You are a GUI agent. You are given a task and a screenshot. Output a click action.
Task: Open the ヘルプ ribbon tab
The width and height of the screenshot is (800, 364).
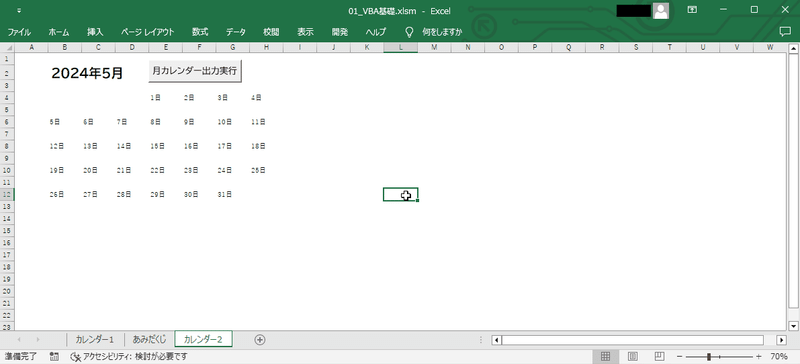pyautogui.click(x=376, y=32)
